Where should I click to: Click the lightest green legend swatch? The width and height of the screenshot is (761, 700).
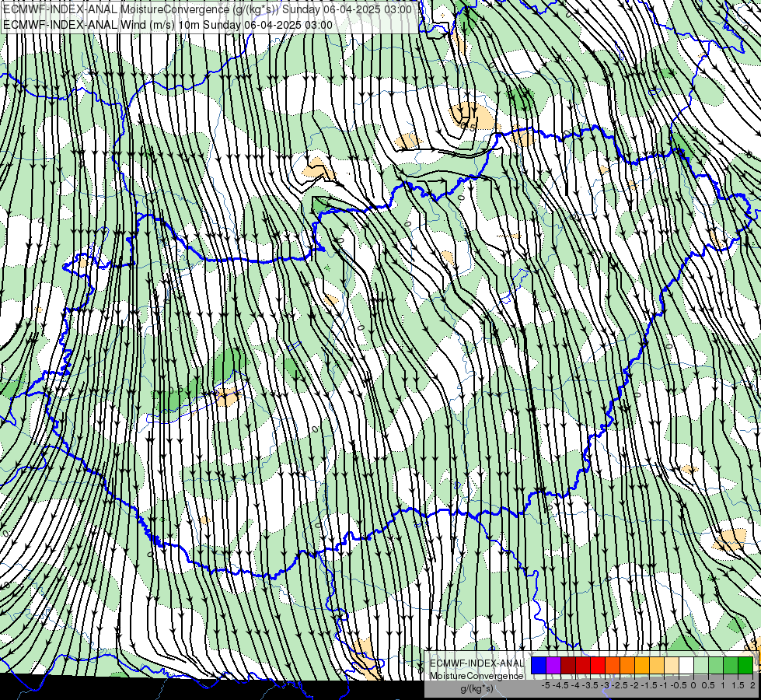click(701, 666)
